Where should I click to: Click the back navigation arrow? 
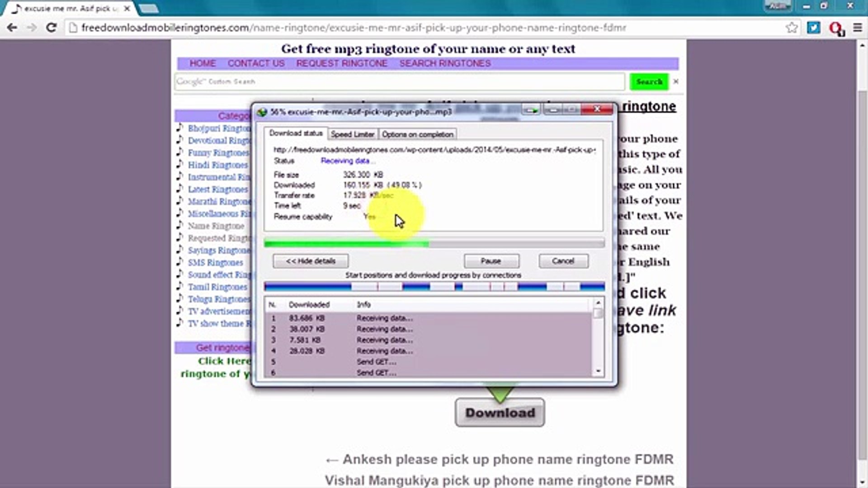point(12,28)
